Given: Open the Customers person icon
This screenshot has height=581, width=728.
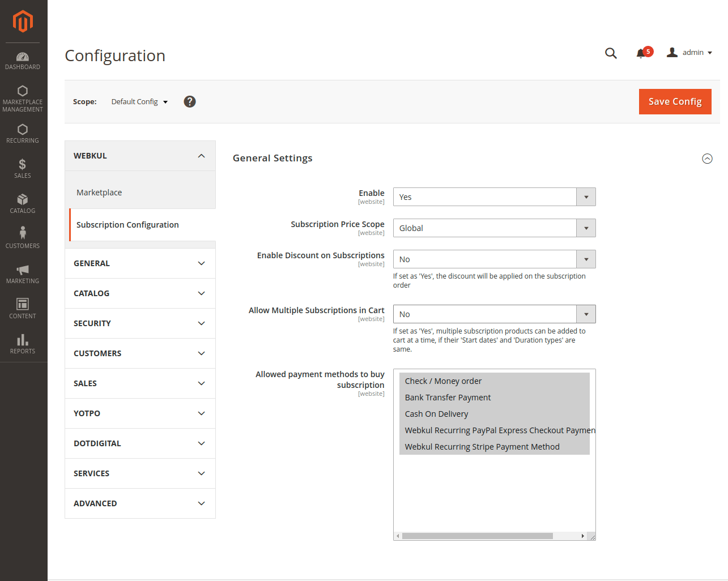Looking at the screenshot, I should [x=23, y=233].
